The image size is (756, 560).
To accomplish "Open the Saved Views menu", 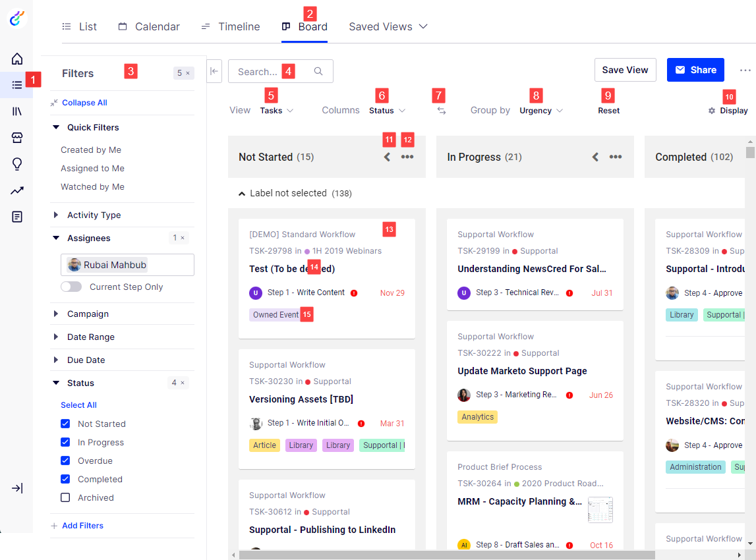I will (x=388, y=26).
